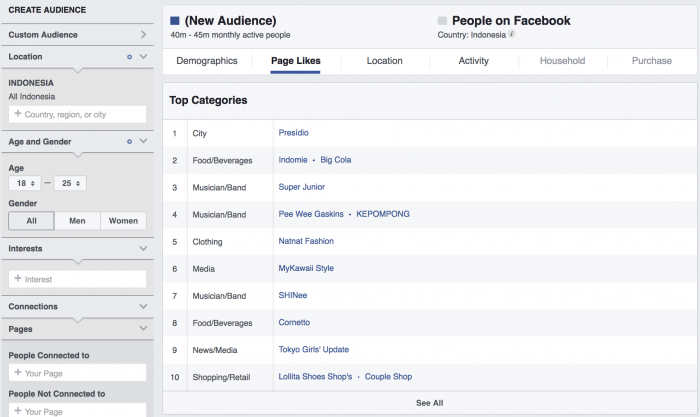
Task: Click the gear icon beside Age and Gender
Action: tap(130, 142)
